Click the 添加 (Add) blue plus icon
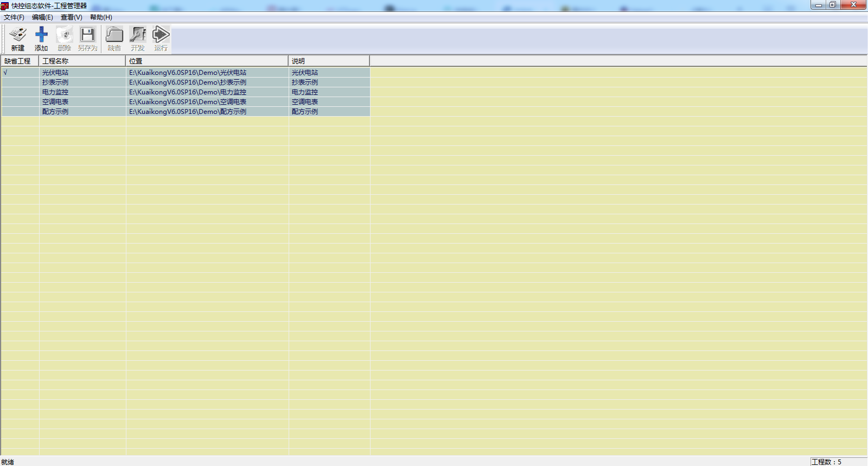Image resolution: width=868 pixels, height=466 pixels. (x=41, y=35)
